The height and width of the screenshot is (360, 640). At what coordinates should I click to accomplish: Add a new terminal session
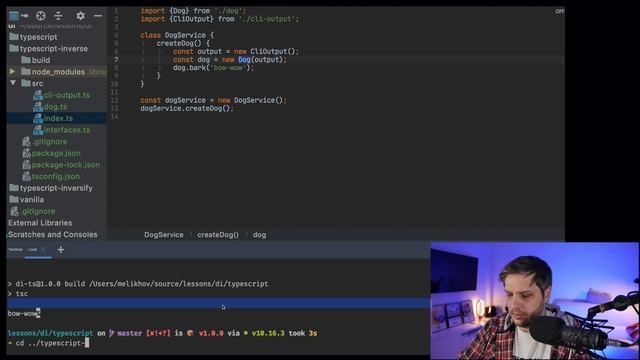click(x=61, y=249)
